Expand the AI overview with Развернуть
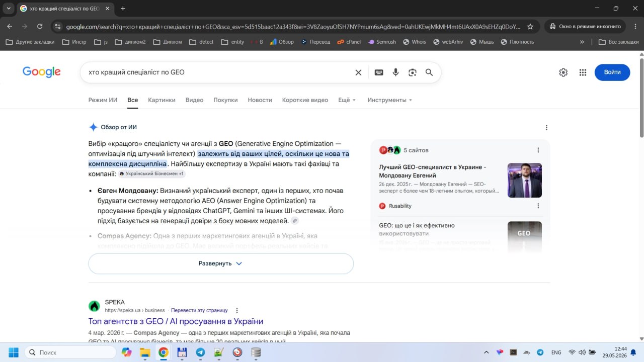 (x=221, y=263)
